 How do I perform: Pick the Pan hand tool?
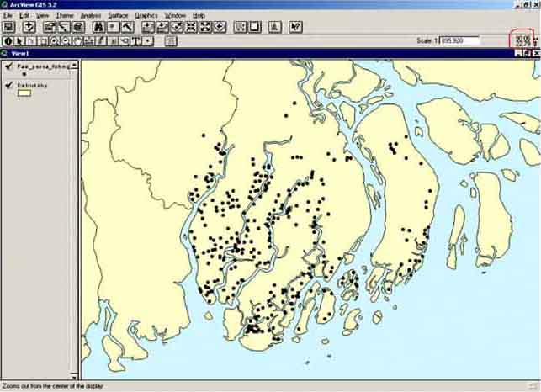click(77, 40)
